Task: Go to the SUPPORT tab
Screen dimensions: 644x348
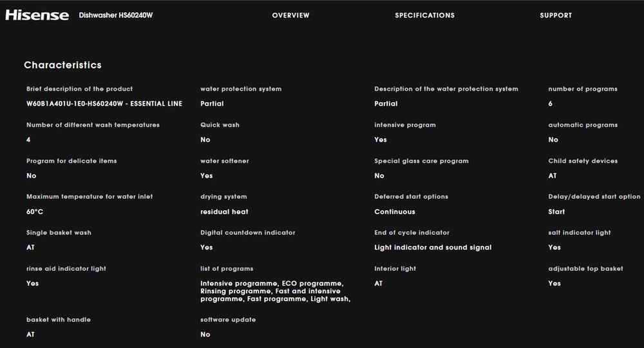Action: point(556,15)
